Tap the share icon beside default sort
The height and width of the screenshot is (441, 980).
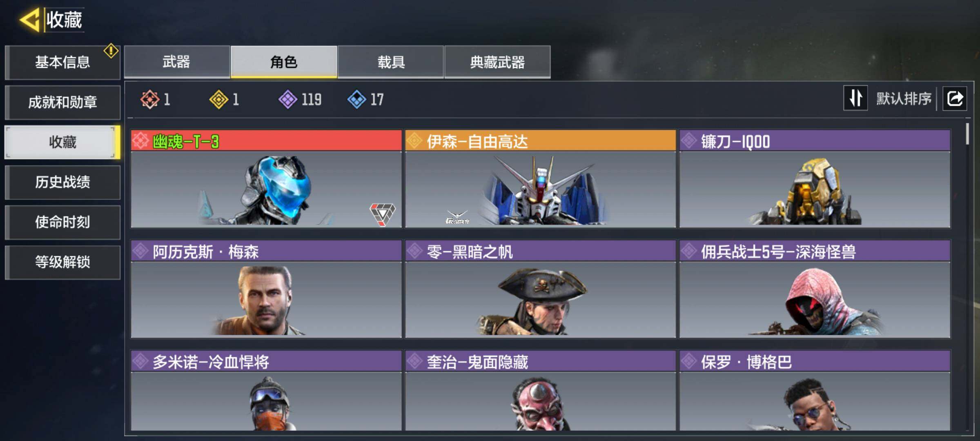tap(954, 98)
